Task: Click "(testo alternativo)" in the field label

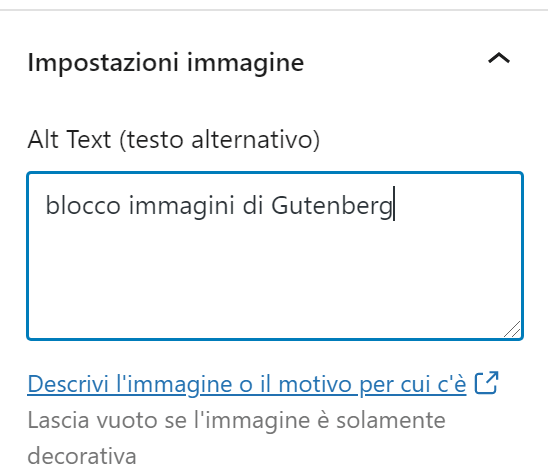Action: pyautogui.click(x=219, y=140)
